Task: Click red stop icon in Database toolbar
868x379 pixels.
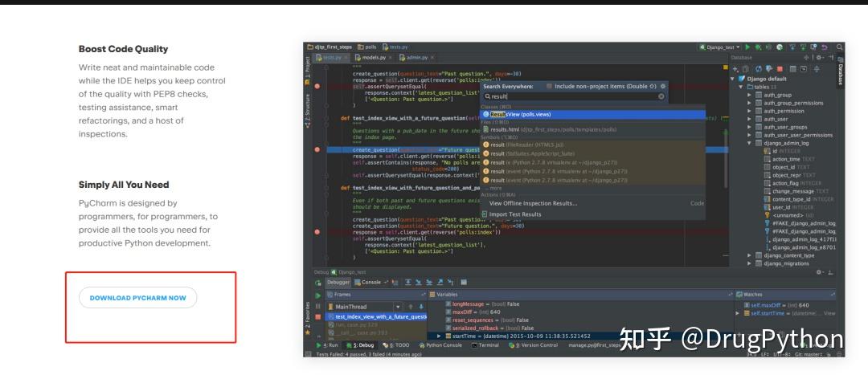Action: [x=780, y=69]
